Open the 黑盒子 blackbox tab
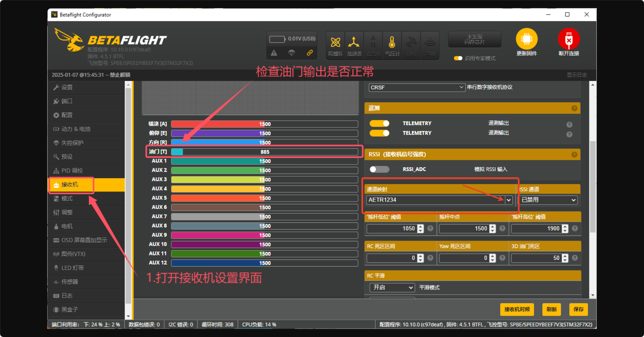The height and width of the screenshot is (337, 644). [87, 310]
